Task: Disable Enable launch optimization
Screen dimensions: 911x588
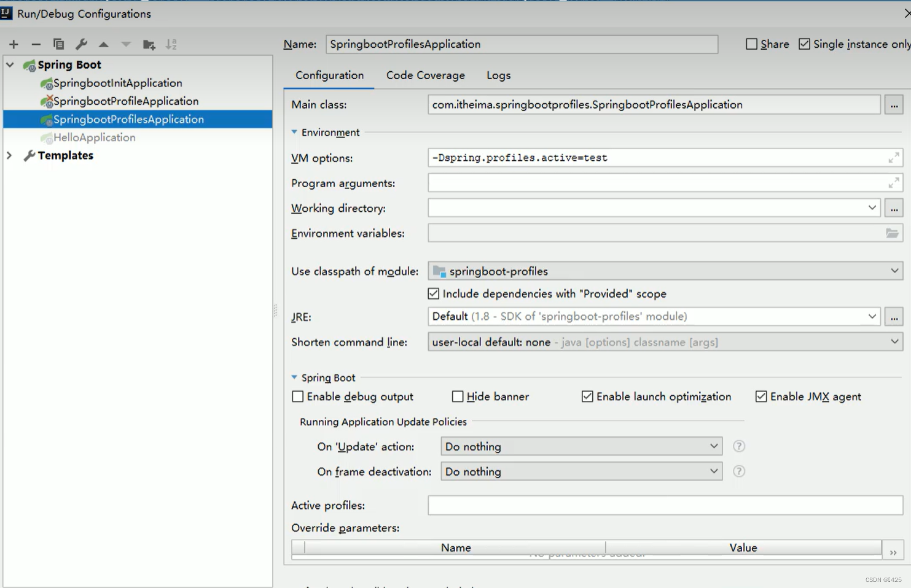Action: (587, 397)
